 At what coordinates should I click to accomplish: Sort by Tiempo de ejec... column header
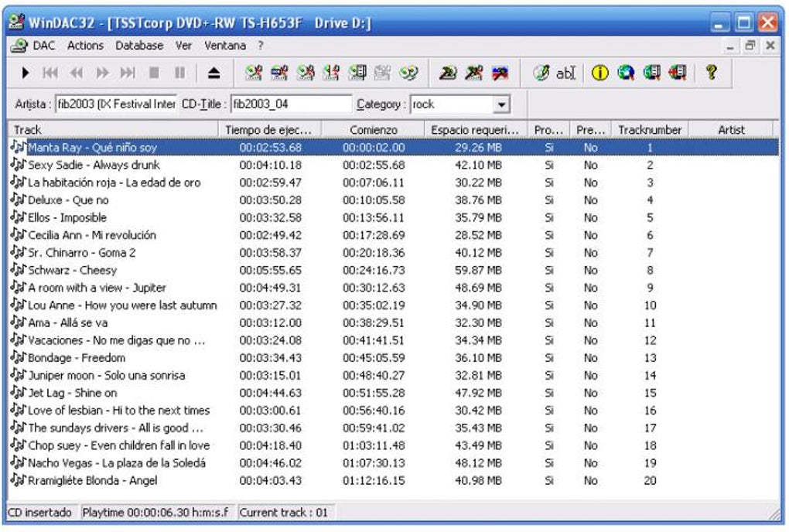[x=270, y=130]
